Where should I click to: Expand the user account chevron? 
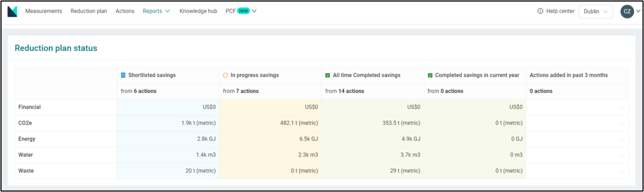click(x=638, y=12)
